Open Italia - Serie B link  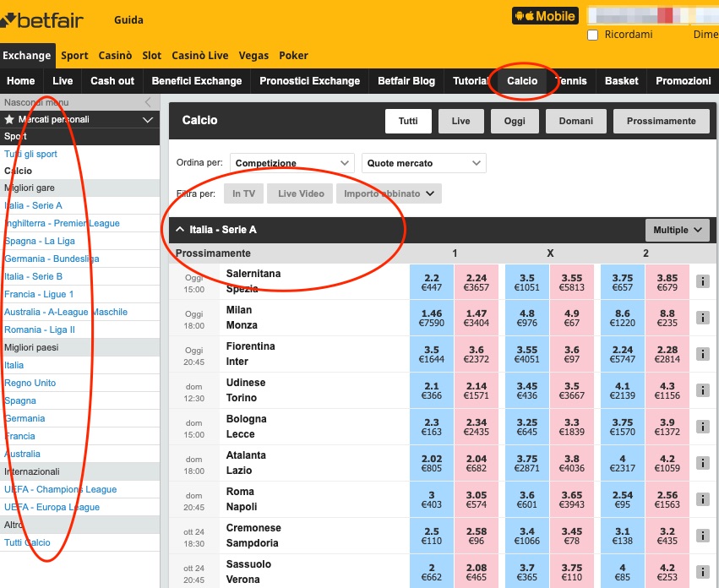(x=33, y=276)
